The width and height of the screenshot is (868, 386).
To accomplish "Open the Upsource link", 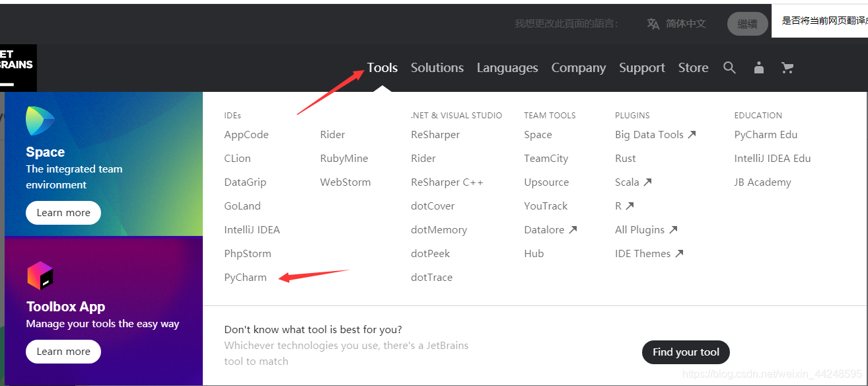I will (546, 182).
